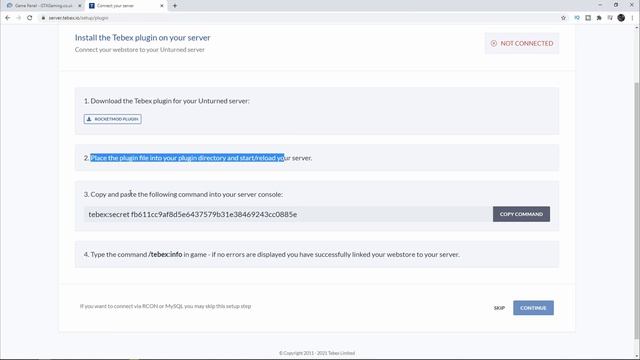Click the highlighted step 2 instruction text
Screen dimensions: 640x360
(187, 158)
